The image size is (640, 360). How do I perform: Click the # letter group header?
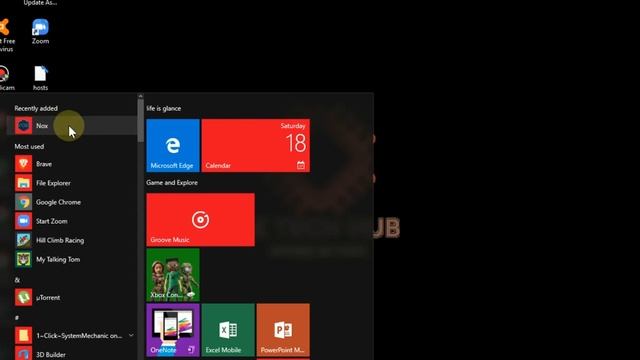pos(17,317)
